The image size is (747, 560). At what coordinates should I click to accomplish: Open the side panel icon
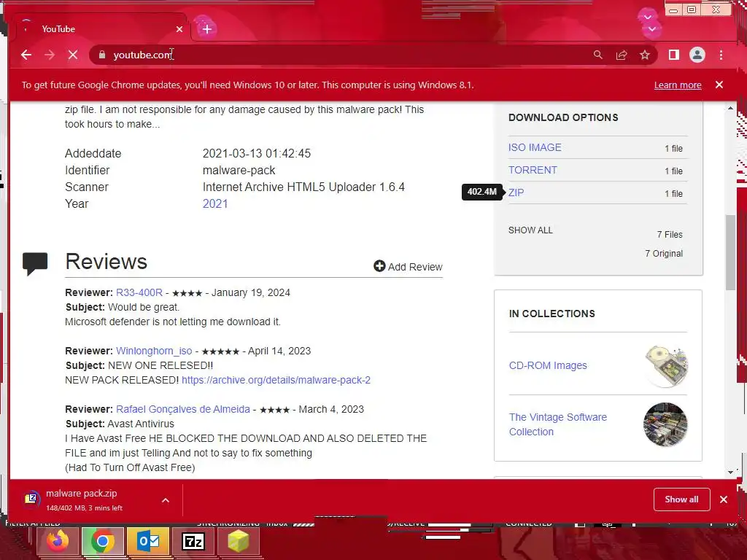[x=673, y=55]
